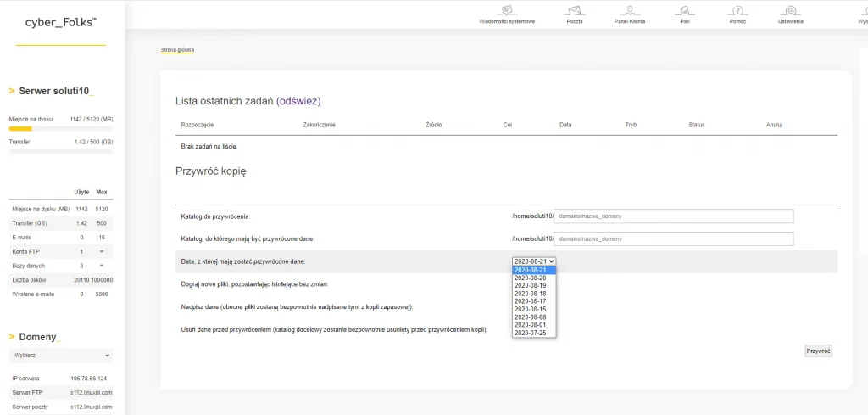Select date 2020-08-20 in the list
The image size is (868, 415).
pos(534,278)
